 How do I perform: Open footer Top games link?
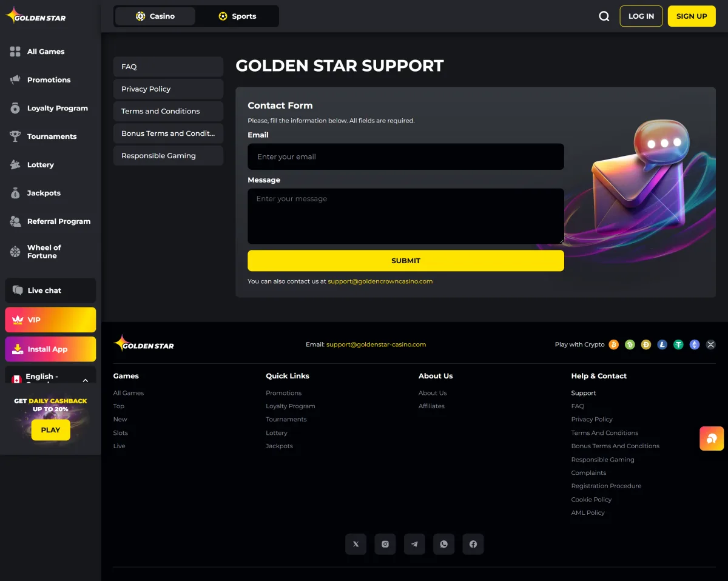pos(119,406)
